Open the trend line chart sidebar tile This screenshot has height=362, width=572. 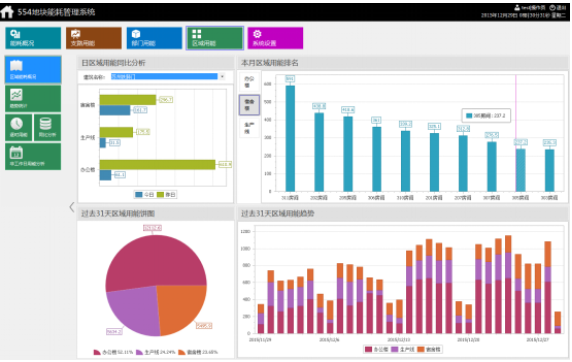pyautogui.click(x=33, y=99)
